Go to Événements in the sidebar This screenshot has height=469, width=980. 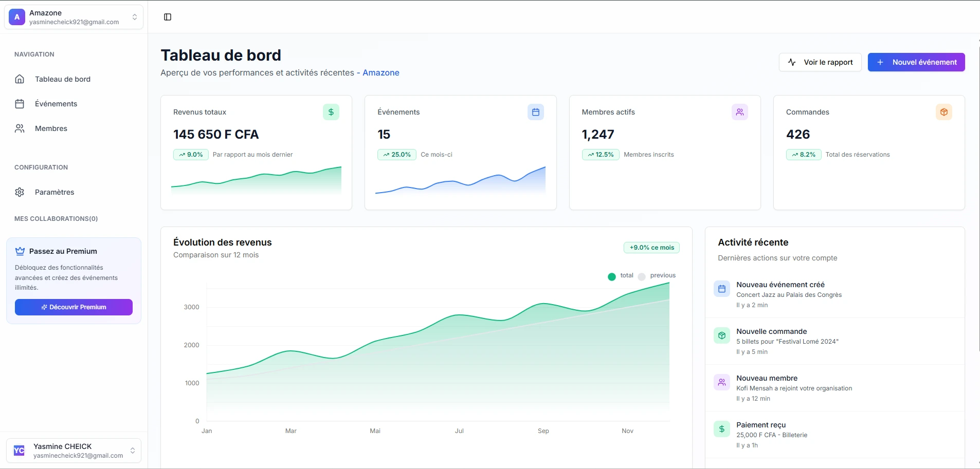tap(56, 104)
